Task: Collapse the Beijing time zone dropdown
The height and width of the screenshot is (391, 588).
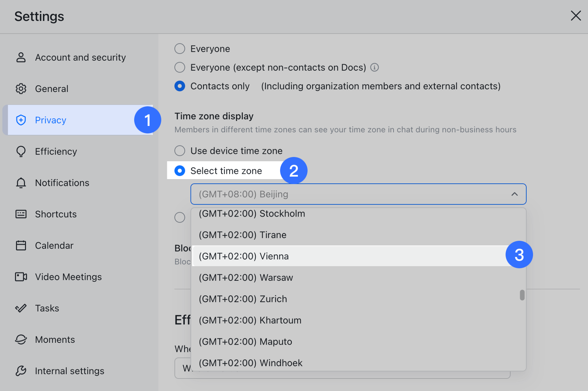Action: (514, 194)
